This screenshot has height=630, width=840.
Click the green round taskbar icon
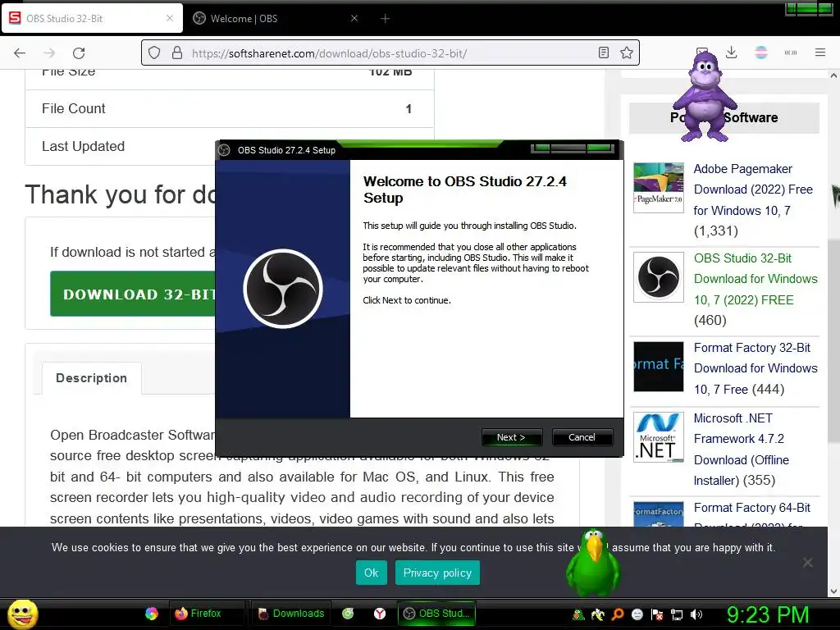pyautogui.click(x=348, y=614)
